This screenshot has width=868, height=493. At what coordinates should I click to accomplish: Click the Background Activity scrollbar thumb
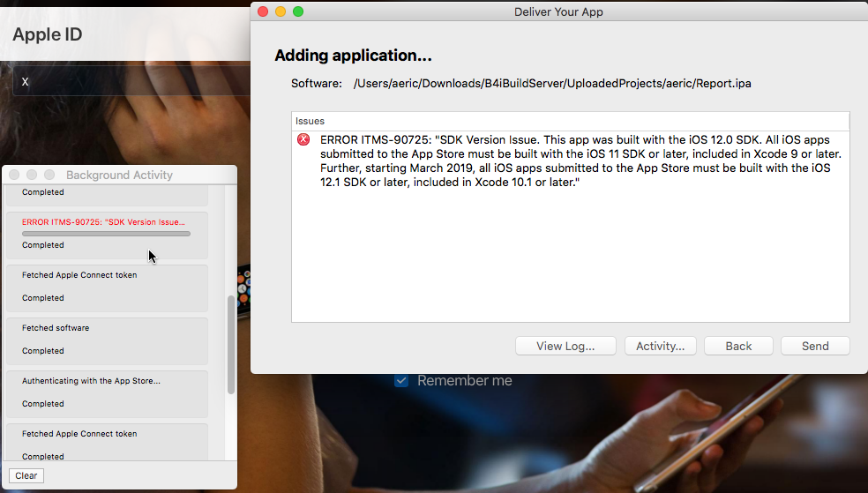[x=231, y=345]
